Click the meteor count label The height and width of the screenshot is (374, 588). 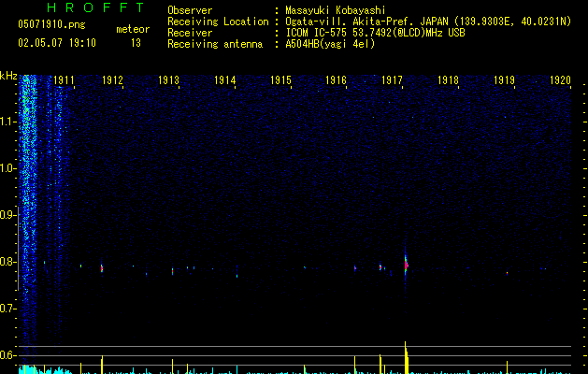(133, 29)
